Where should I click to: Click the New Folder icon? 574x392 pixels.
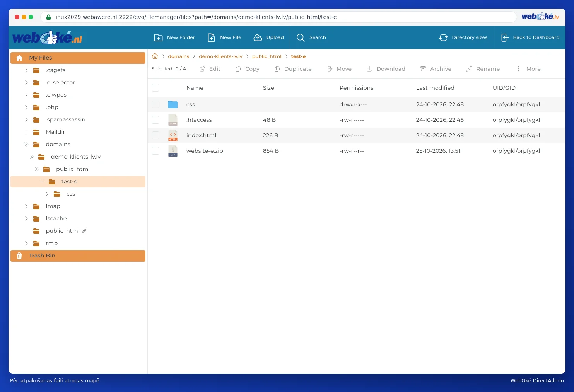point(158,37)
